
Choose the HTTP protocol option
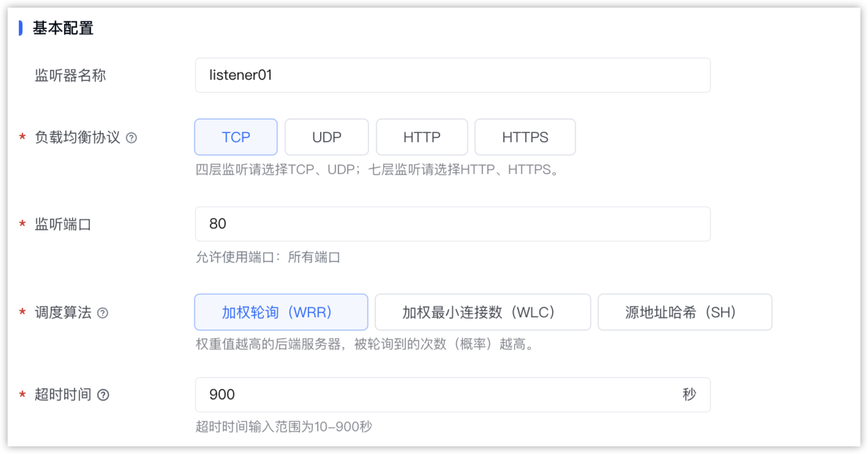(x=422, y=137)
